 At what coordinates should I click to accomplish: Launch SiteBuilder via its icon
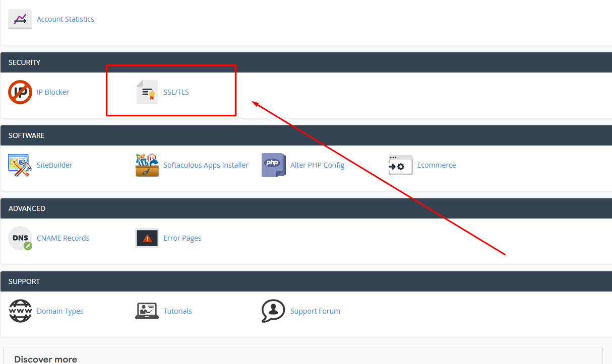point(20,165)
